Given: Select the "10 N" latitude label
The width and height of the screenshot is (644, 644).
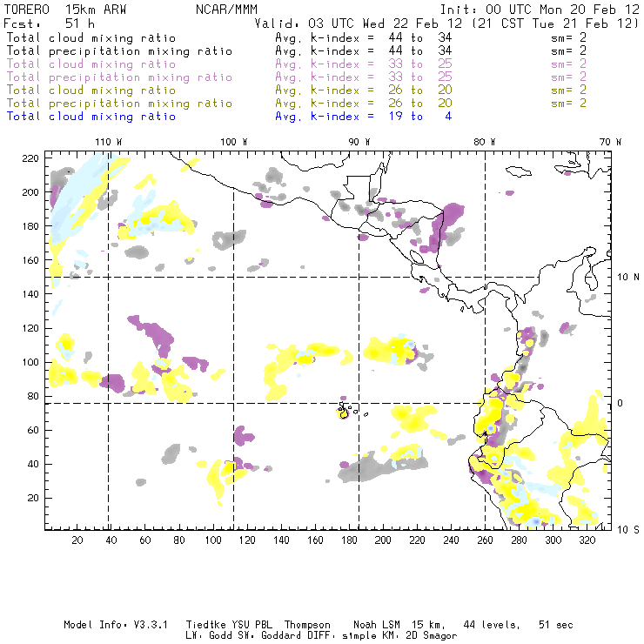Looking at the screenshot, I should click(628, 278).
